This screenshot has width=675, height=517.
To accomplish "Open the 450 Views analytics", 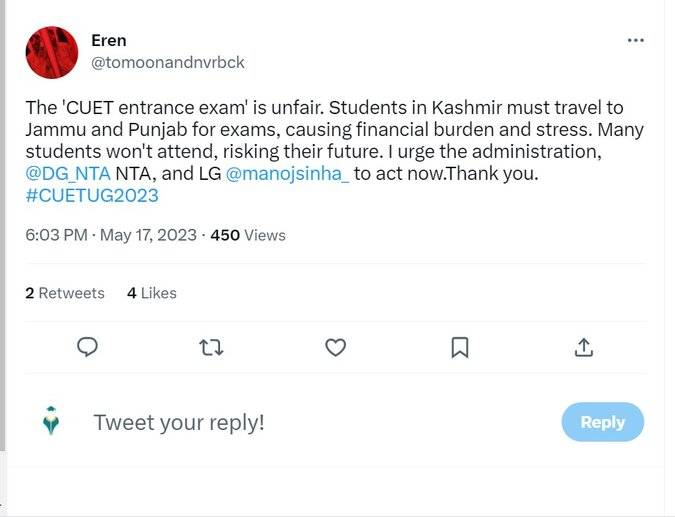I will [x=248, y=235].
